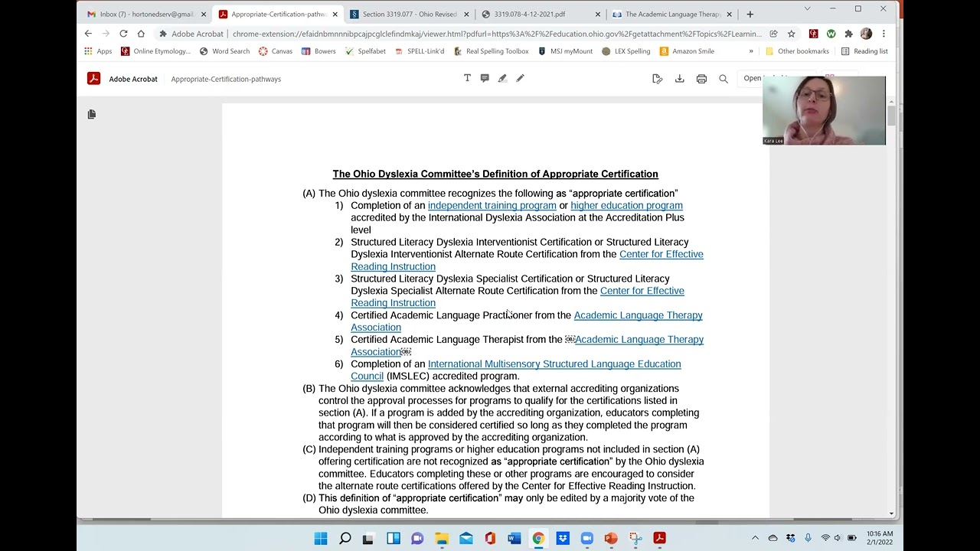Download the PDF file
Viewport: 980px width, 551px height.
coord(679,79)
